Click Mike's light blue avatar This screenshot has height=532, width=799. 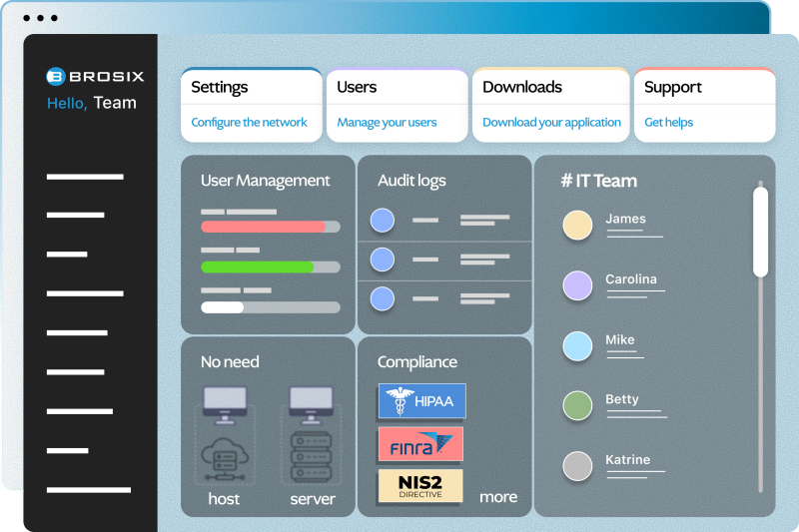(x=577, y=345)
